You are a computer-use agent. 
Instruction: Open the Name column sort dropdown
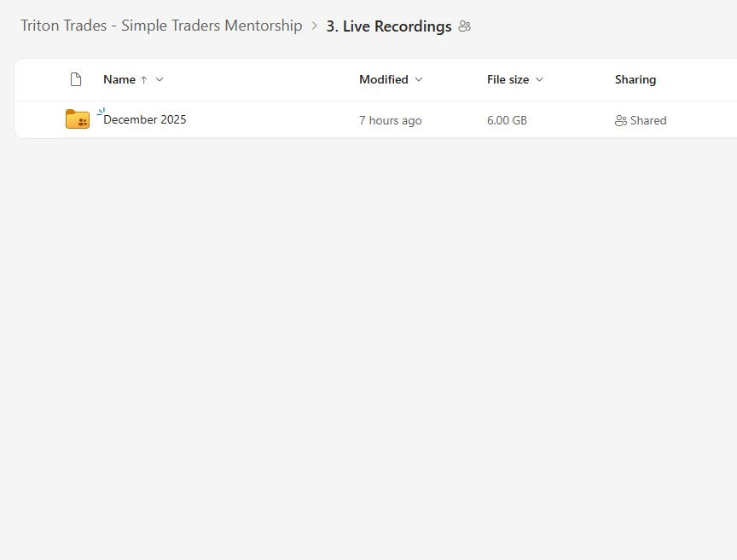[x=158, y=79]
